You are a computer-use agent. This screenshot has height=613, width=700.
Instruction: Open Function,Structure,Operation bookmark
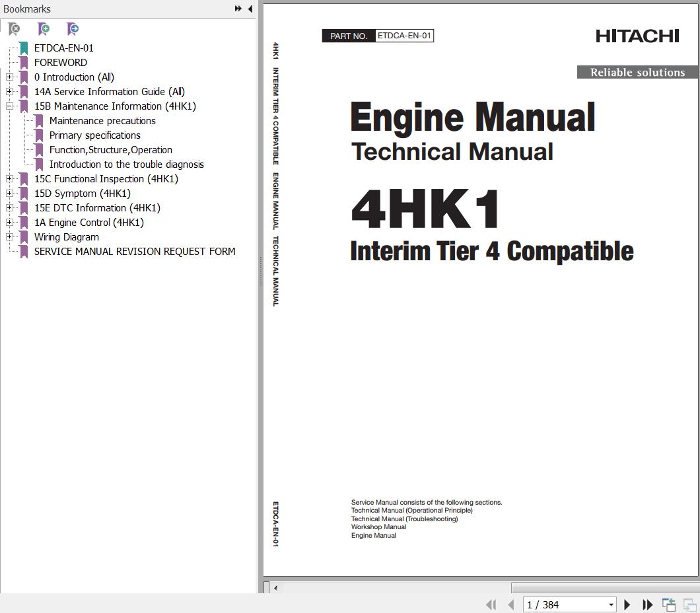[x=111, y=149]
